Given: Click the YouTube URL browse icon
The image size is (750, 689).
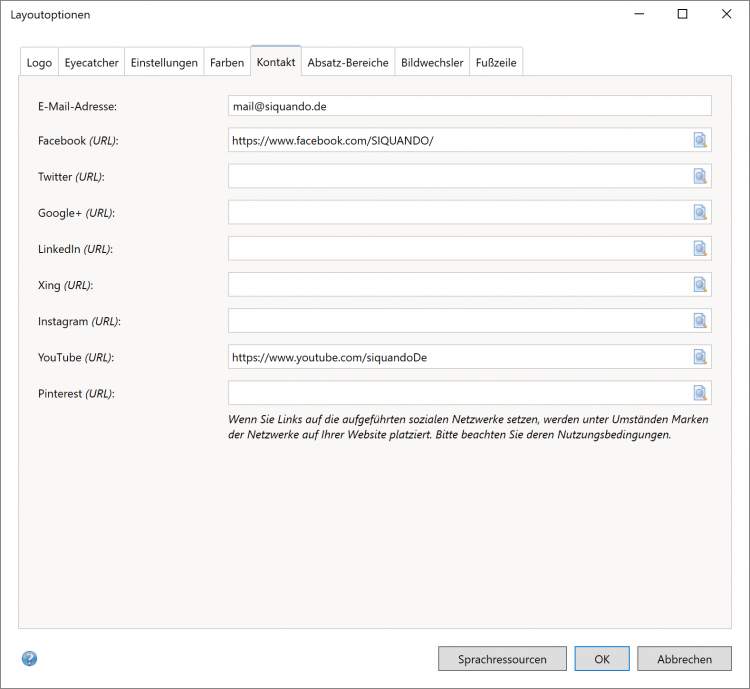Looking at the screenshot, I should (700, 357).
